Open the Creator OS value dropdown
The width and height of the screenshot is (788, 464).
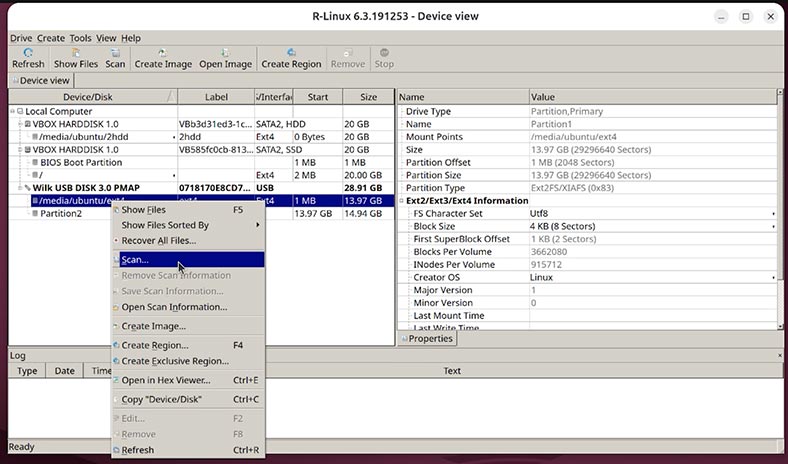pyautogui.click(x=773, y=277)
